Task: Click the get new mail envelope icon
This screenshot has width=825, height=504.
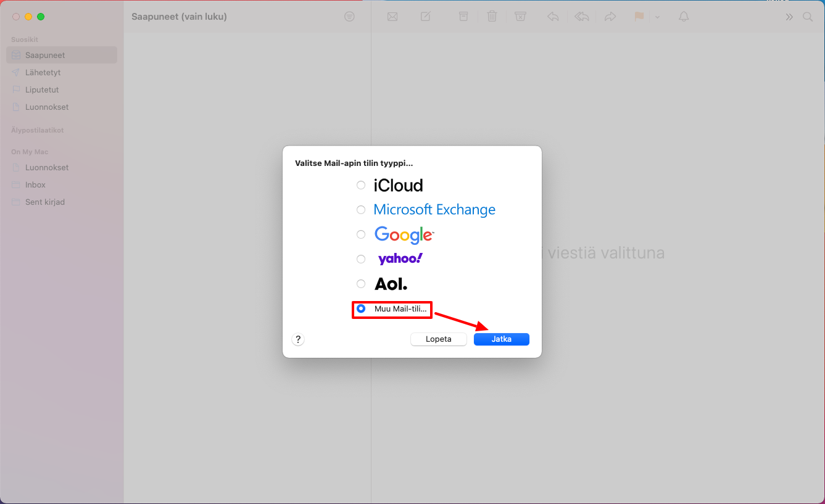Action: [392, 17]
